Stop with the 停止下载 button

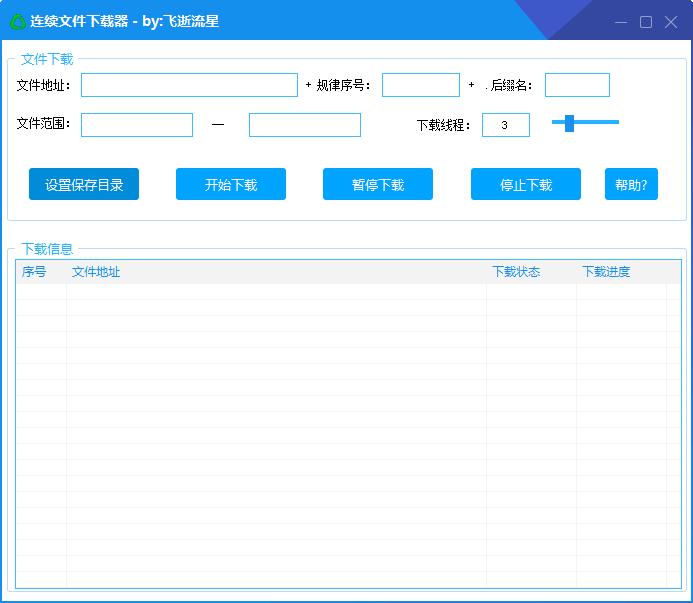tap(526, 184)
